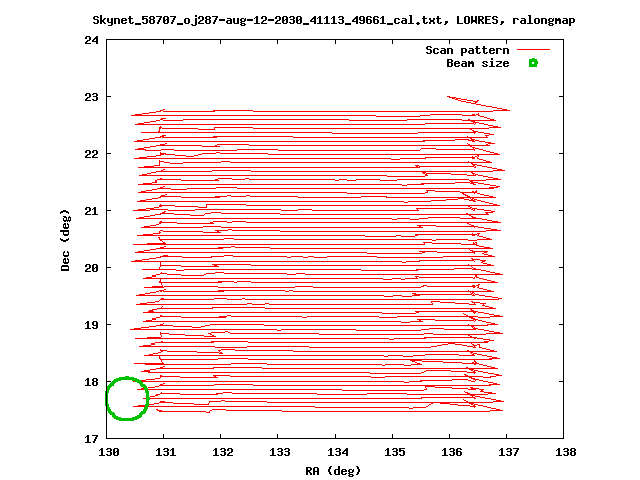Click the x-axis tick label 130
This screenshot has height=480, width=640.
point(109,452)
